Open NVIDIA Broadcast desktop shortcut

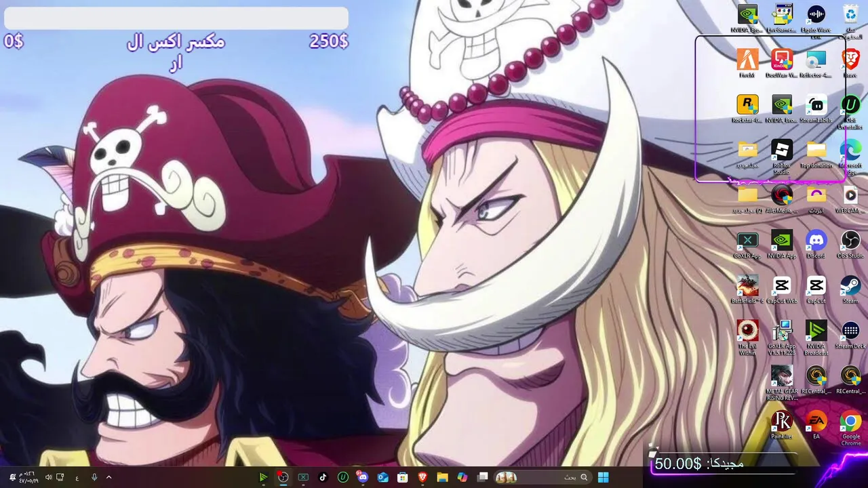pyautogui.click(x=816, y=337)
